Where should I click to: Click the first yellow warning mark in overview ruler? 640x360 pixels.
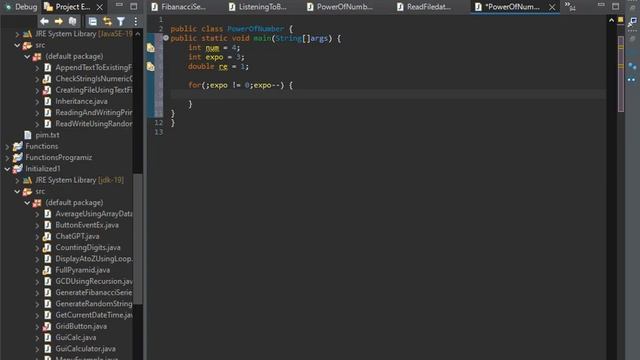(621, 47)
